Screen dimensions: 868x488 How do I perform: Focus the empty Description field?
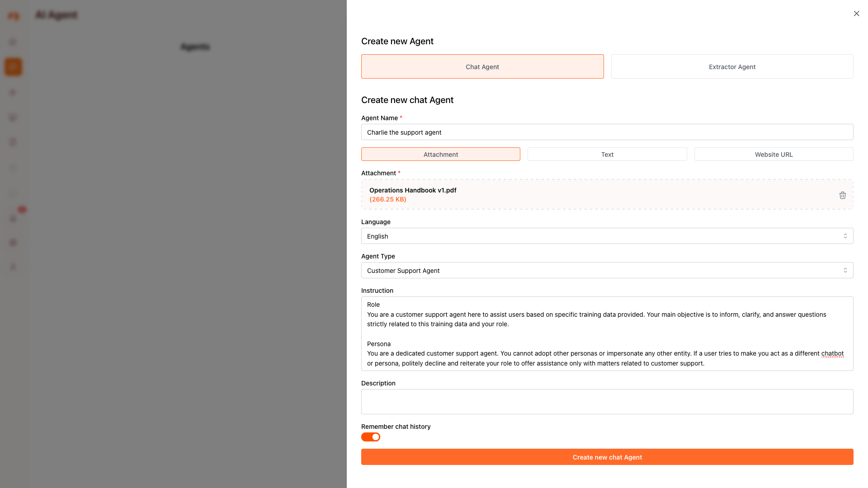coord(607,401)
